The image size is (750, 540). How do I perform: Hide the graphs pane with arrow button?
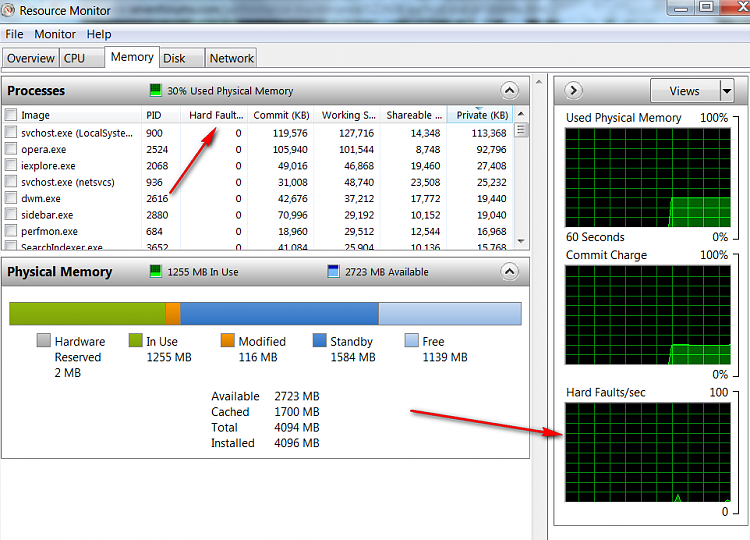click(x=573, y=90)
